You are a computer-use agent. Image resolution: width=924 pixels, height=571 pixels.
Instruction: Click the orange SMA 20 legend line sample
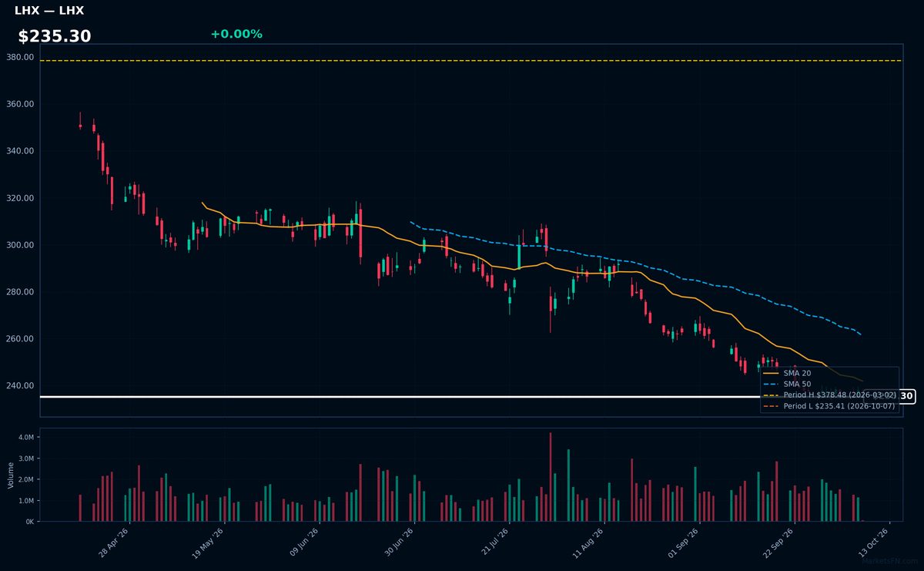pyautogui.click(x=772, y=373)
